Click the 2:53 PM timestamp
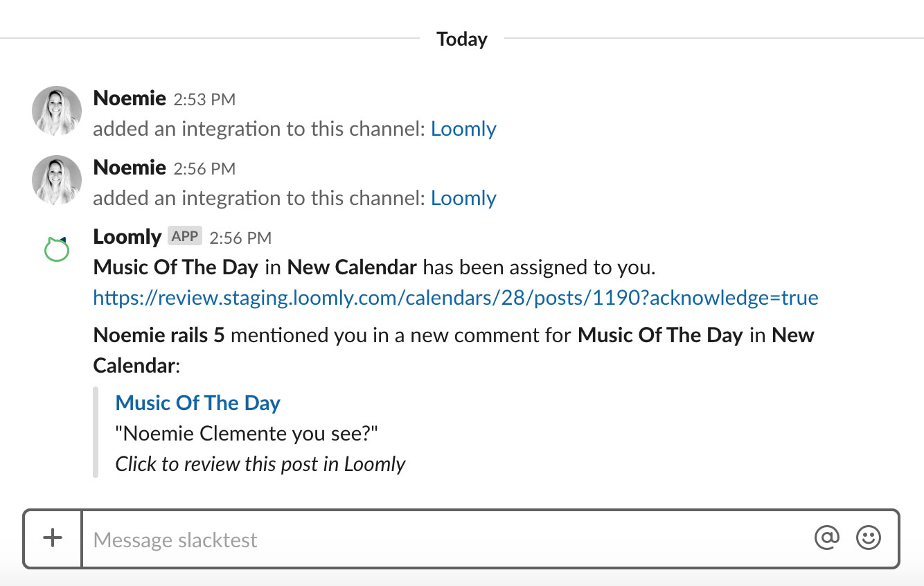Viewport: 924px width, 586px height. [x=204, y=100]
